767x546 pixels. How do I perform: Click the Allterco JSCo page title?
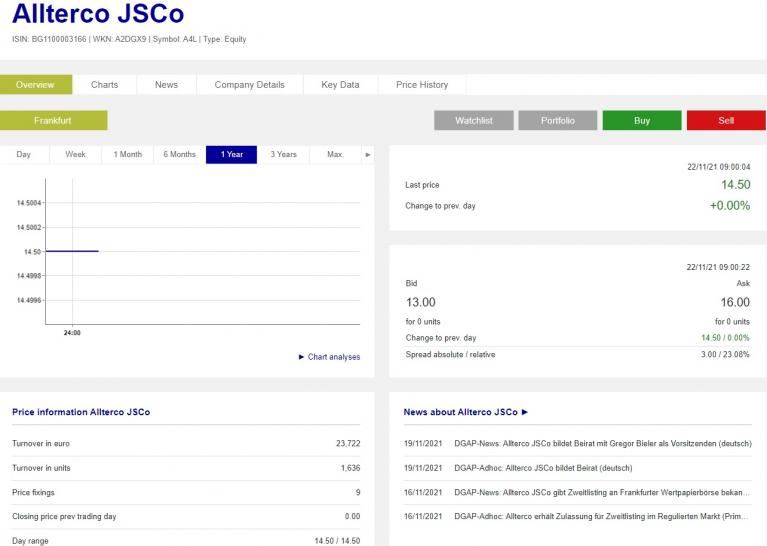(x=98, y=13)
